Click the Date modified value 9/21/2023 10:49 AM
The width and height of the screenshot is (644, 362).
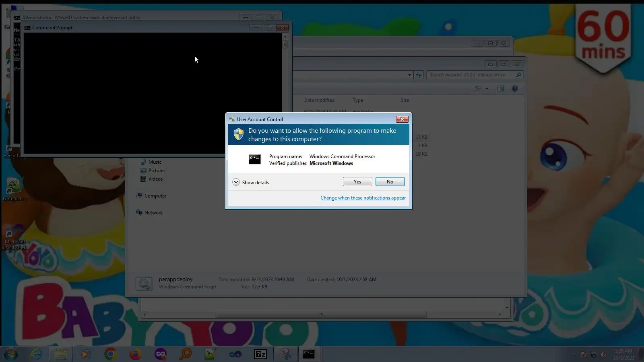tap(273, 280)
